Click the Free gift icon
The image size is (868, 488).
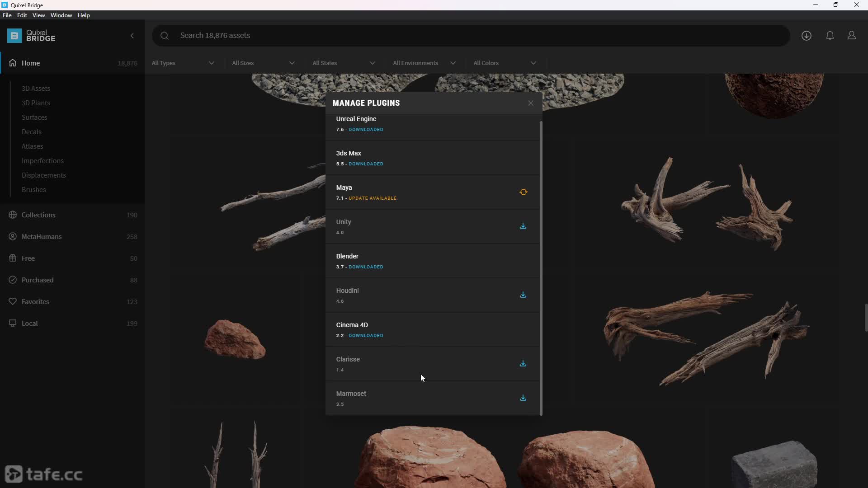[x=13, y=258]
